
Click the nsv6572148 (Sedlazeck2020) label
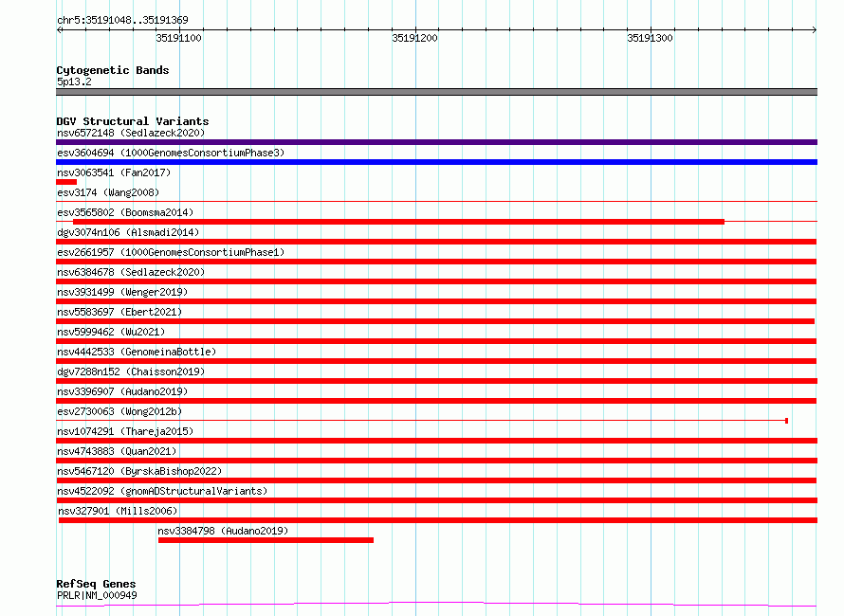click(x=131, y=133)
